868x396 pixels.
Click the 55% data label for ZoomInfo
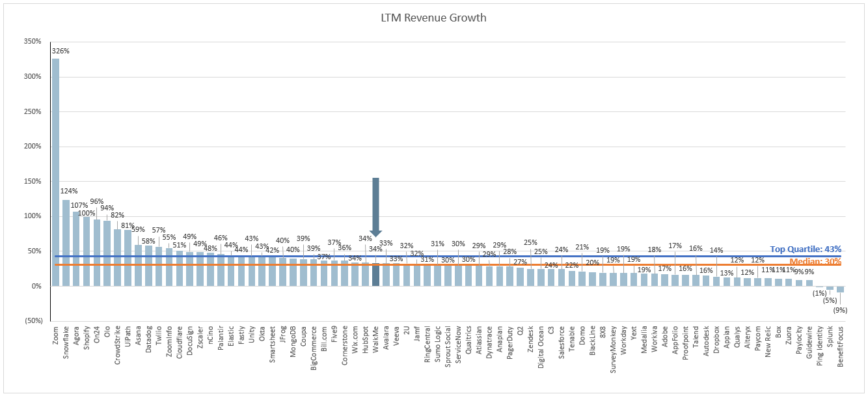[x=170, y=238]
